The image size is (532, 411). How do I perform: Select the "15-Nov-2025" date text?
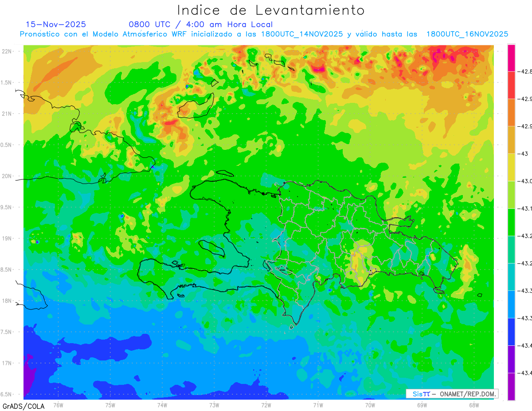click(56, 24)
